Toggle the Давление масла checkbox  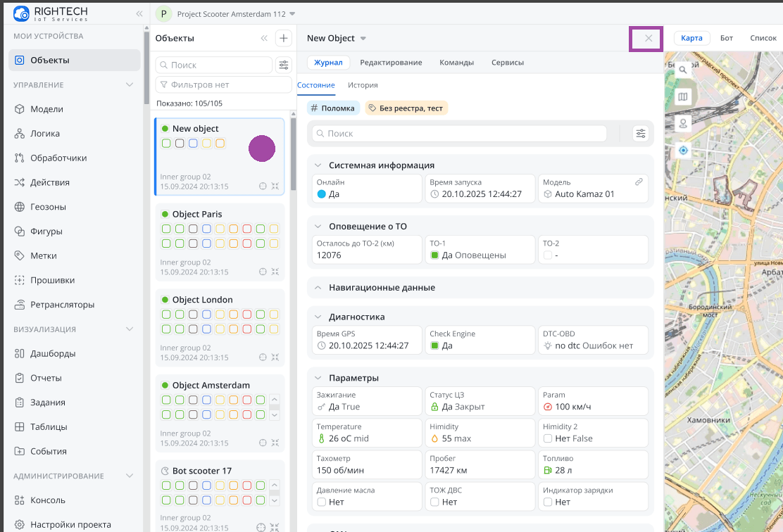(x=321, y=502)
